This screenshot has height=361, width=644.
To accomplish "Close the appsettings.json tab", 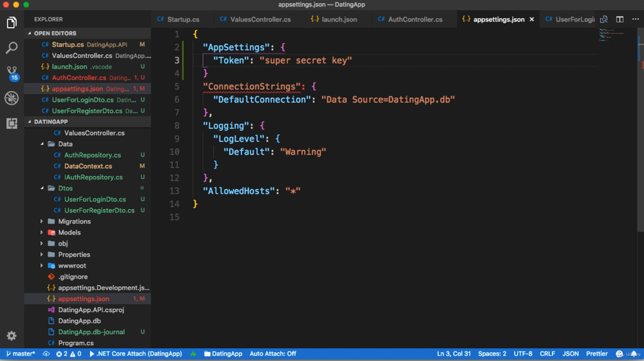I will point(531,19).
